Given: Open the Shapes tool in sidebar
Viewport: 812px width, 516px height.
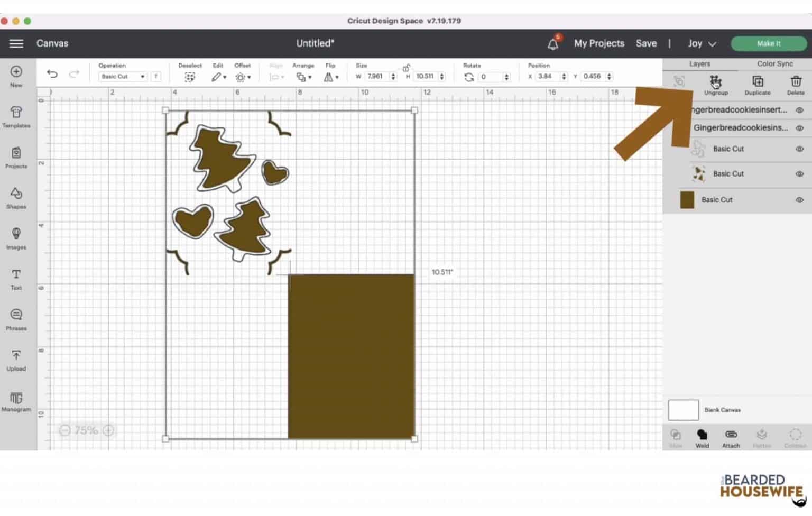Looking at the screenshot, I should click(16, 197).
